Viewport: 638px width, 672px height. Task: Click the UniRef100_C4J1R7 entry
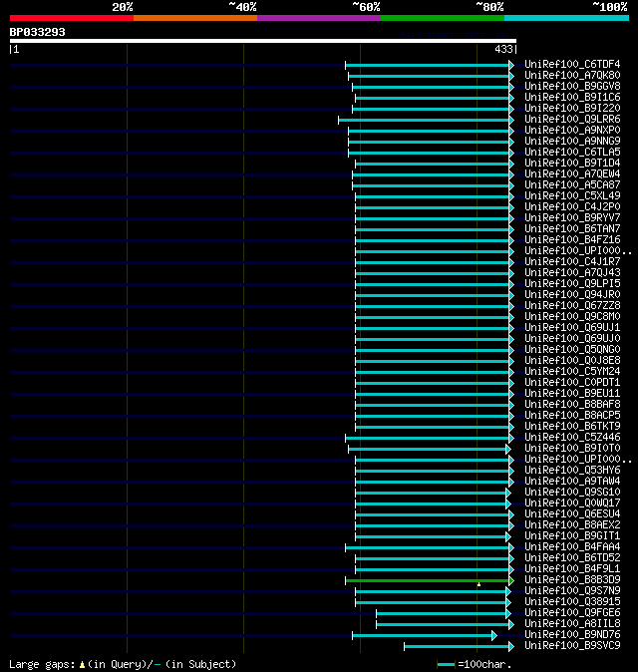click(572, 262)
